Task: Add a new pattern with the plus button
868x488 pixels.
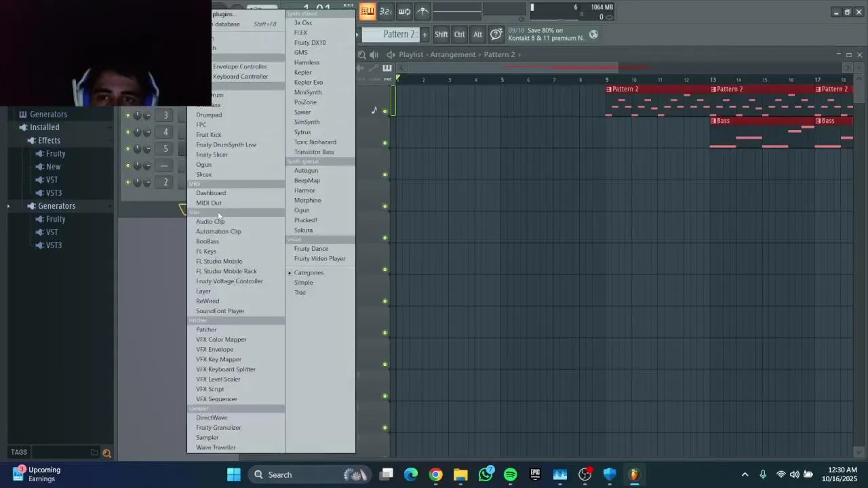Action: (x=425, y=35)
